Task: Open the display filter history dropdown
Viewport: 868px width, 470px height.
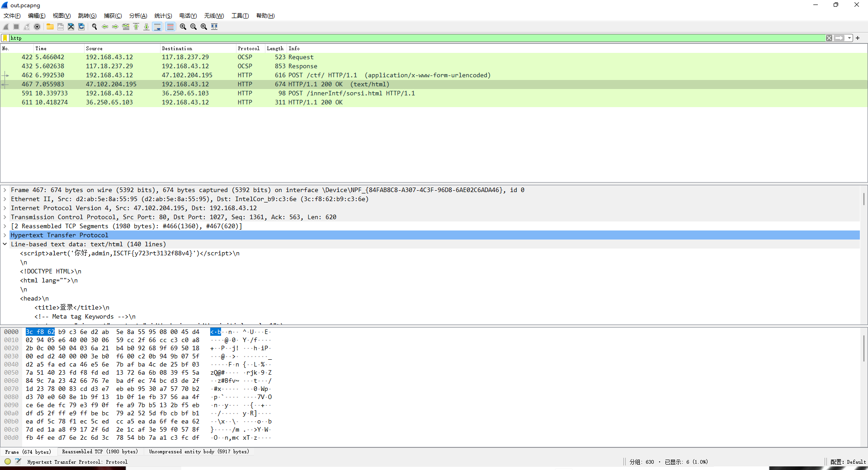Action: pyautogui.click(x=849, y=38)
